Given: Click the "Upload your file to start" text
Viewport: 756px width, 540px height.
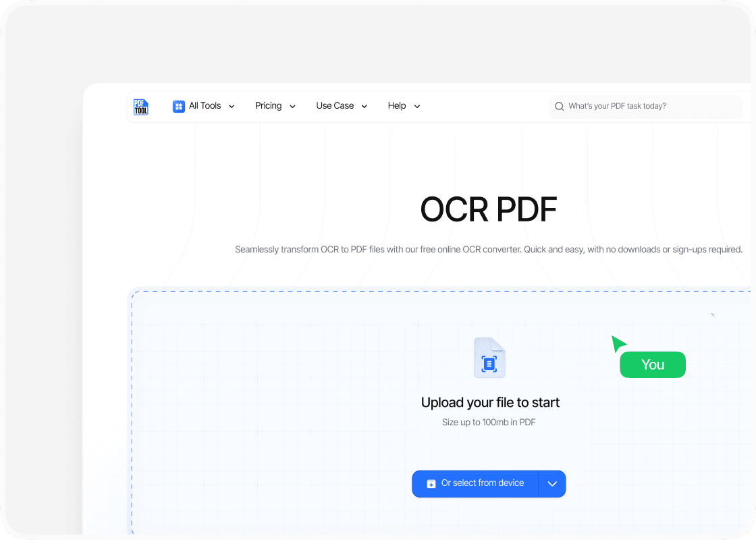Looking at the screenshot, I should [490, 403].
